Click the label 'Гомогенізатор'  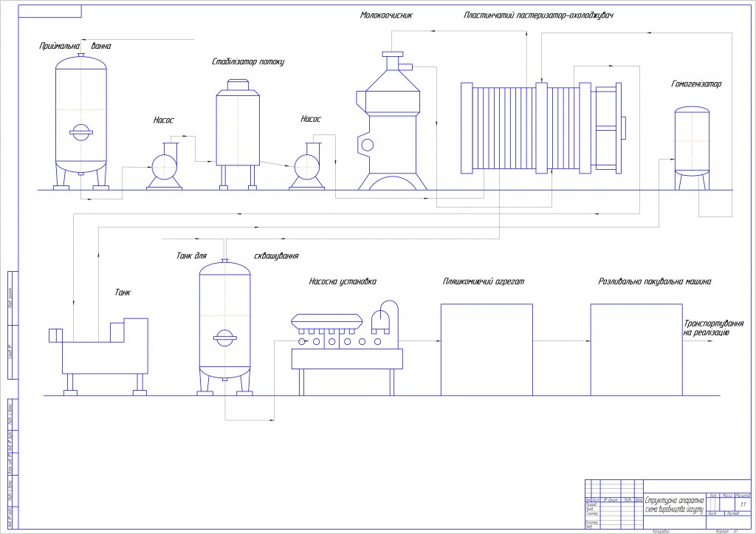[696, 84]
